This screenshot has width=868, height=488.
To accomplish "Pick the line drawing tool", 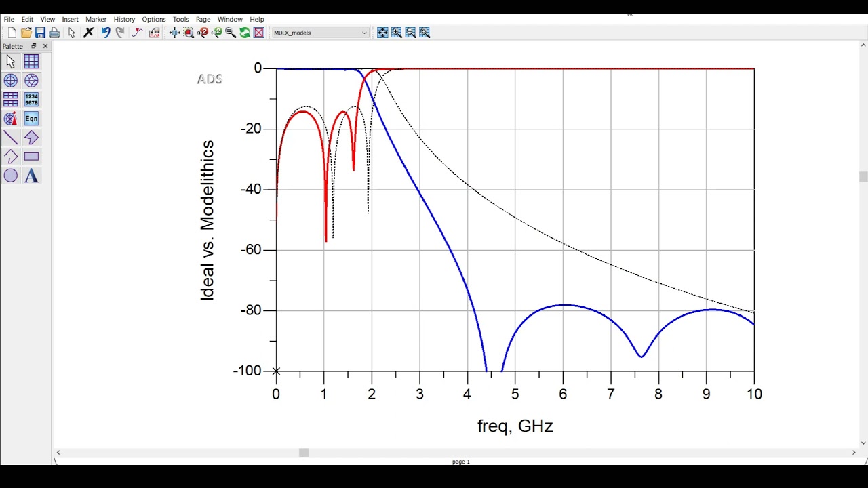I will click(11, 138).
